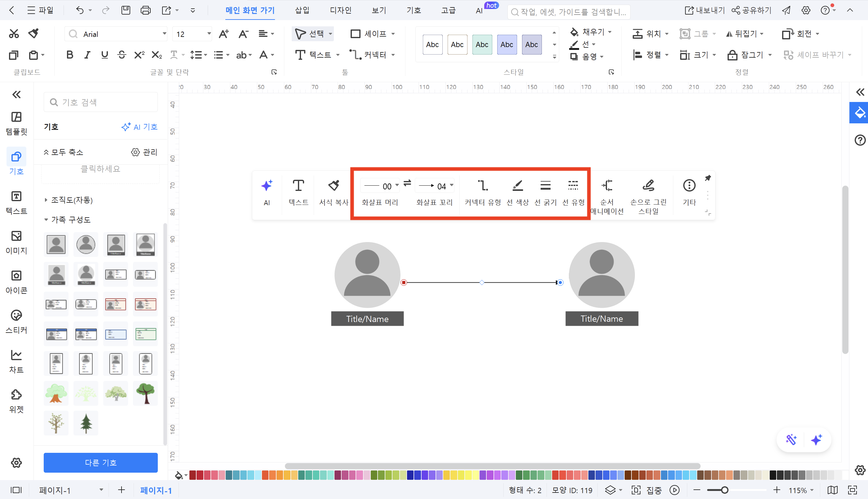
Task: Click the format painter icon in floating toolbar
Action: (x=334, y=186)
